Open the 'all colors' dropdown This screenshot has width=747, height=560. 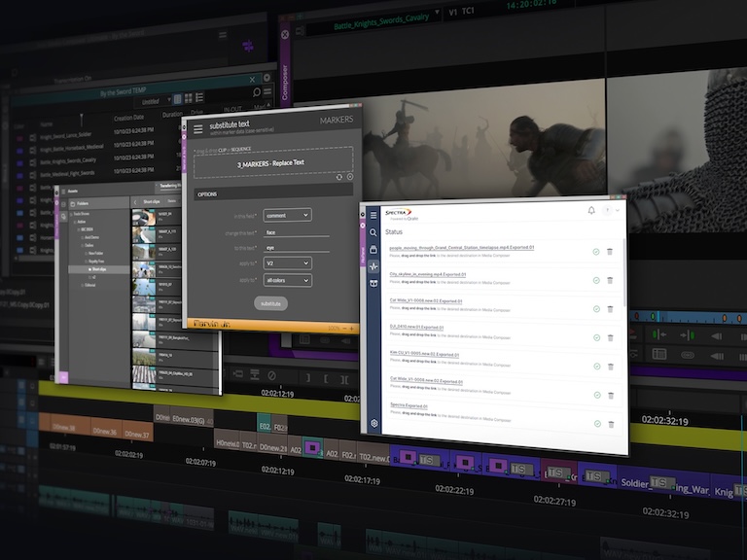pyautogui.click(x=287, y=280)
